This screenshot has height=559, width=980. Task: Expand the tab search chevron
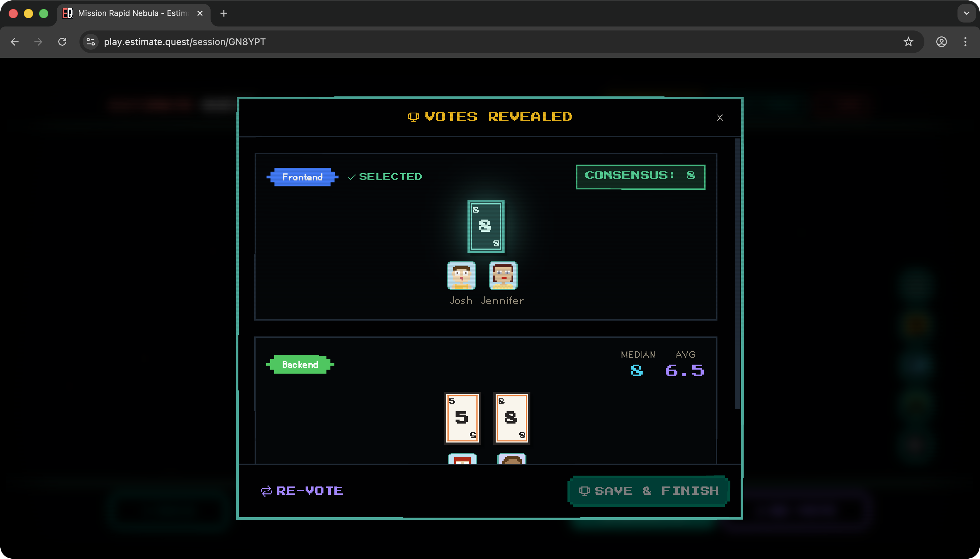pyautogui.click(x=966, y=14)
